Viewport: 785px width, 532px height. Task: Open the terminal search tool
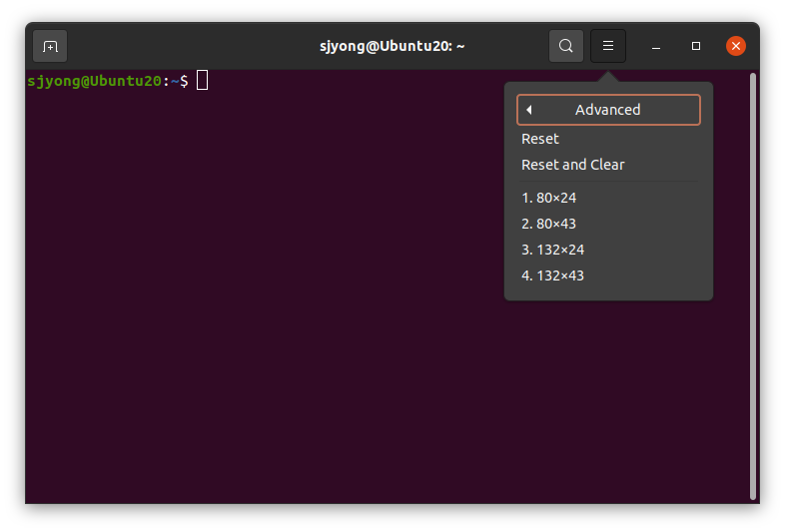565,46
